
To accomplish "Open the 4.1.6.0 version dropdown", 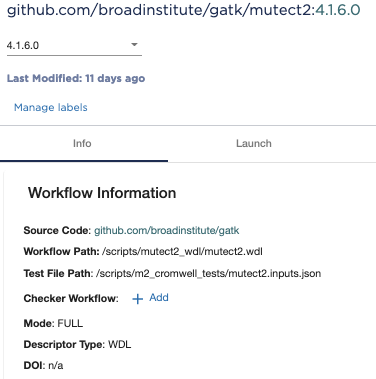I will [74, 45].
